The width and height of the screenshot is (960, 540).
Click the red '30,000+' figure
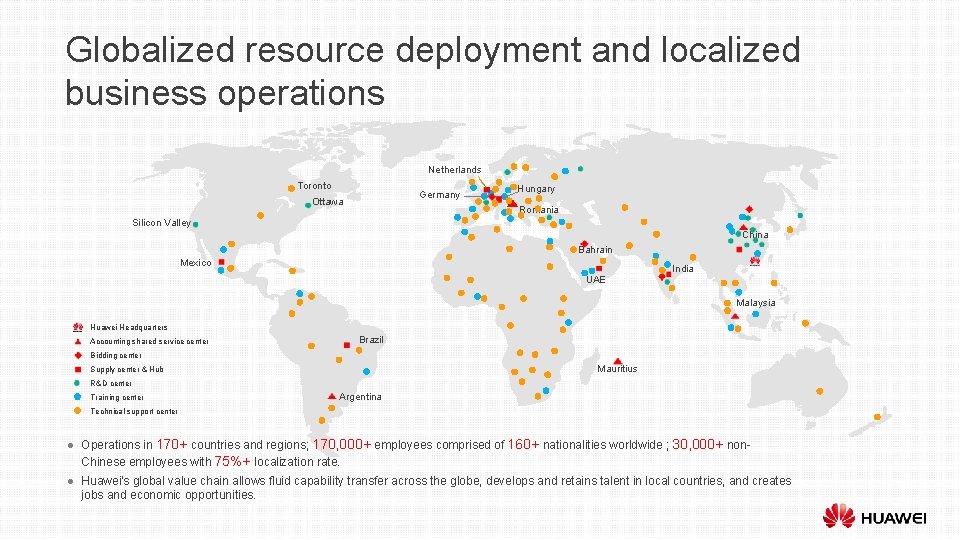pos(698,444)
